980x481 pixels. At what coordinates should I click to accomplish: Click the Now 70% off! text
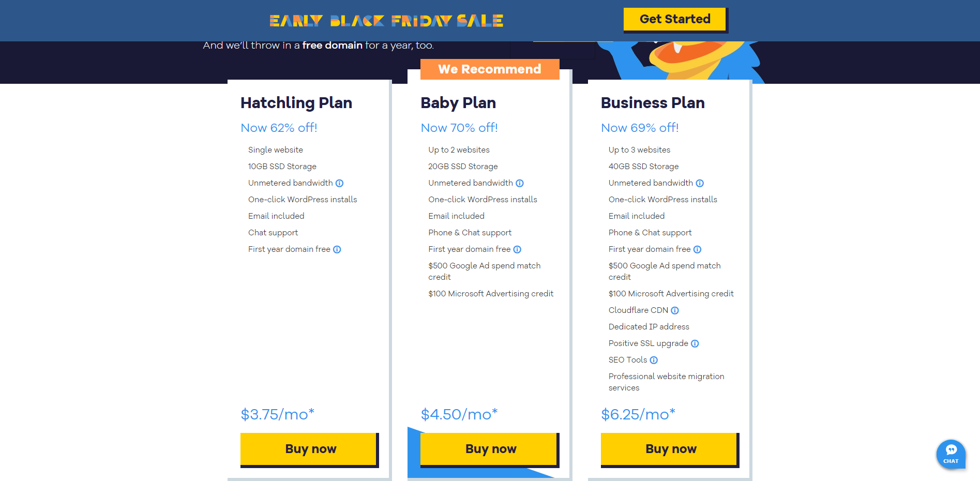pos(459,128)
